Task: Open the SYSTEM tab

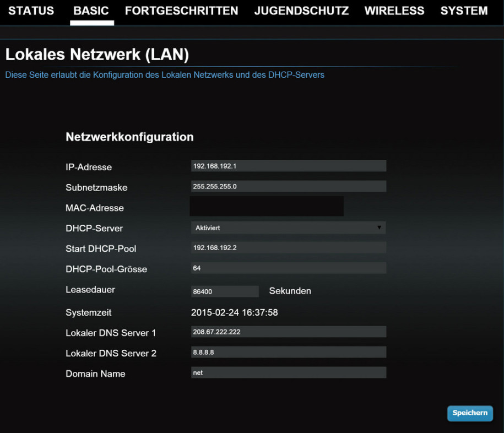Action: point(464,10)
